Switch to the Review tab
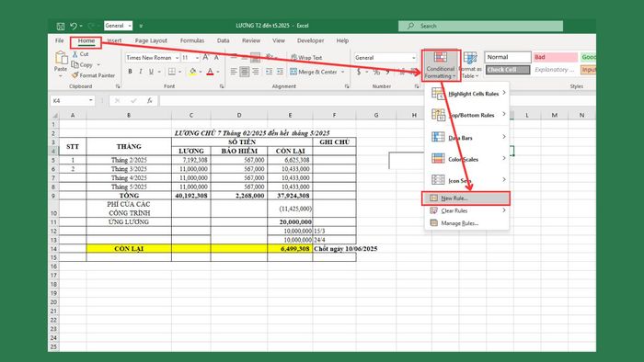Screen dimensions: 644x362 (251, 40)
